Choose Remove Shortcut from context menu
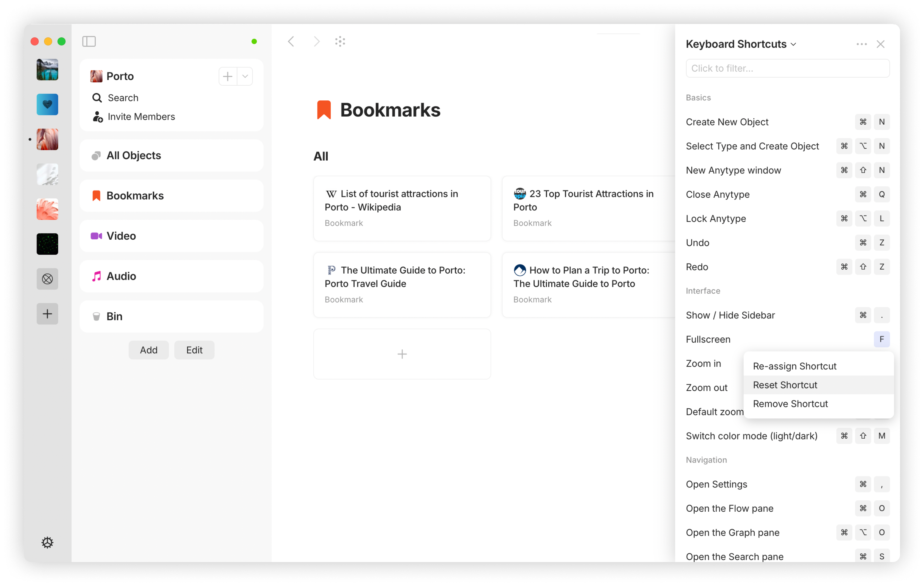 [x=818, y=404]
